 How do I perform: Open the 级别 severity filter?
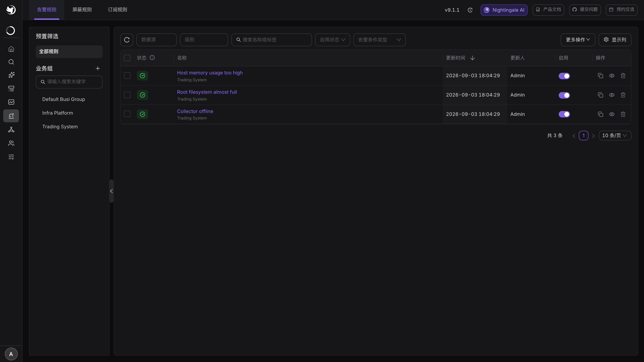204,40
